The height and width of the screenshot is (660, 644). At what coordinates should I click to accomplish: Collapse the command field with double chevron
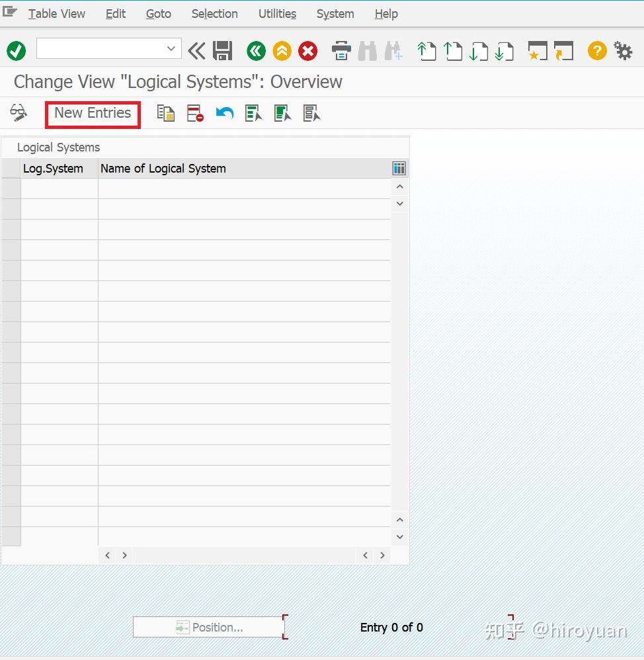196,51
